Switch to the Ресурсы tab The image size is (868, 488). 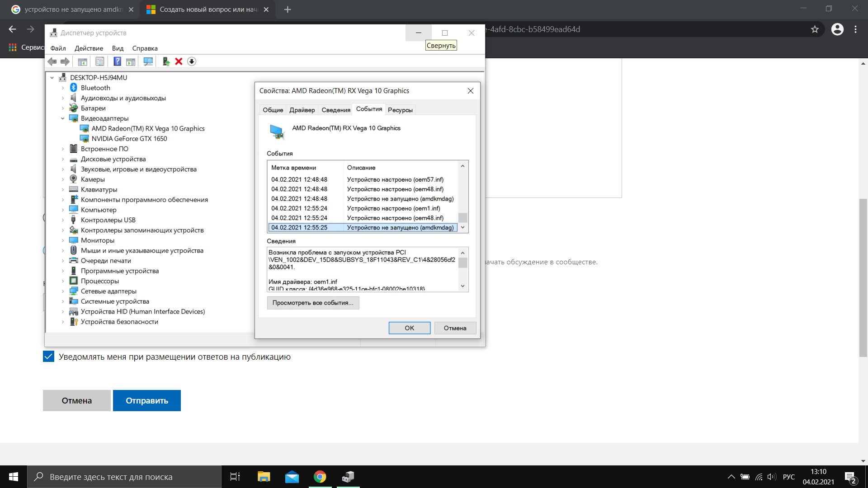click(400, 110)
